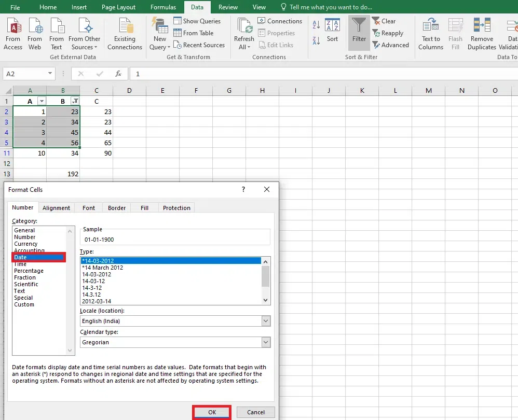
Task: Select the Currency category
Action: (26, 244)
